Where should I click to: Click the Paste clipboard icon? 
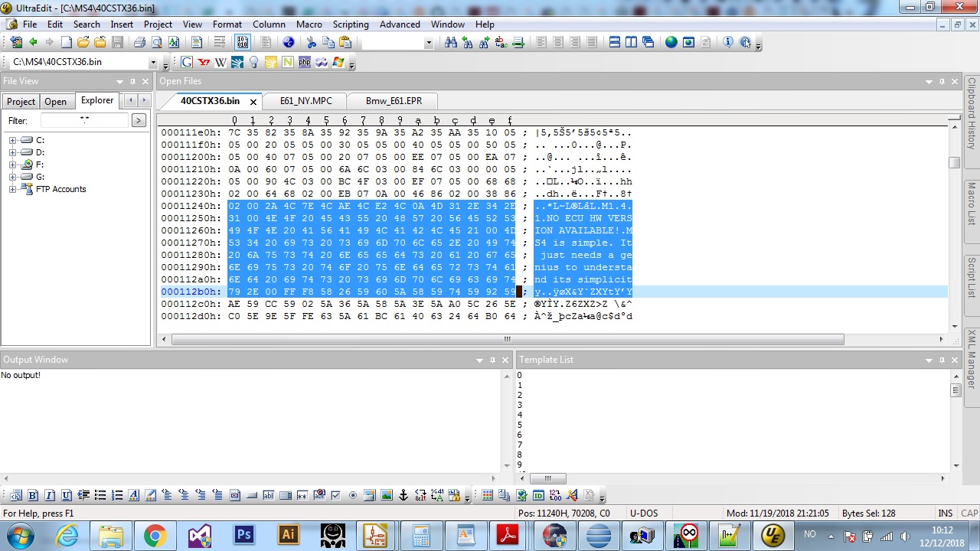(345, 42)
